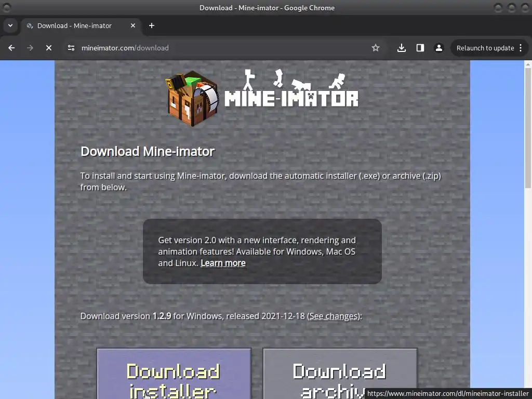The image size is (532, 399).
Task: Click the Download Mine-imator heading
Action: pyautogui.click(x=148, y=151)
